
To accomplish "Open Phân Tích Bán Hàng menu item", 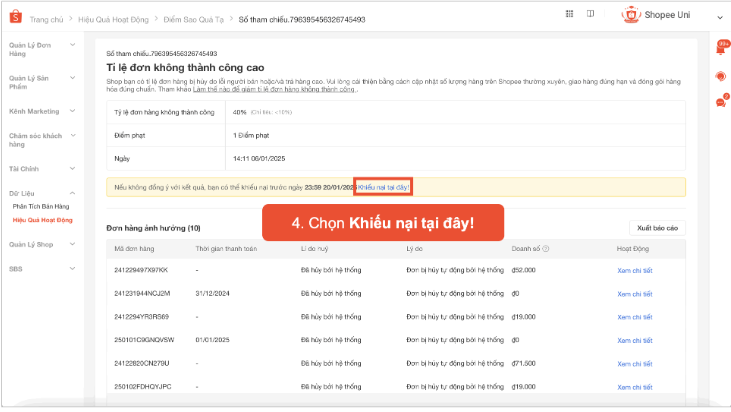I will (x=41, y=206).
